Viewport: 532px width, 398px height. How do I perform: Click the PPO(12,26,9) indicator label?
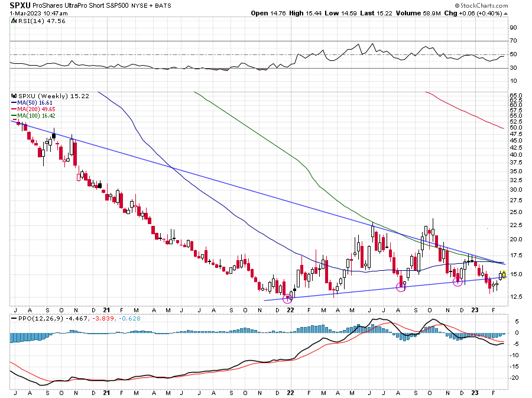point(41,319)
